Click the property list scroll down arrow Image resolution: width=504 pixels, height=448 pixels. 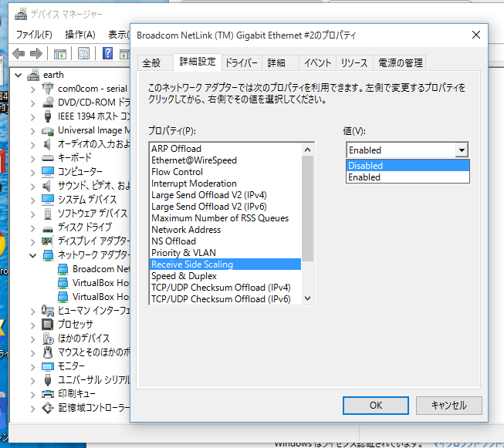pyautogui.click(x=308, y=298)
